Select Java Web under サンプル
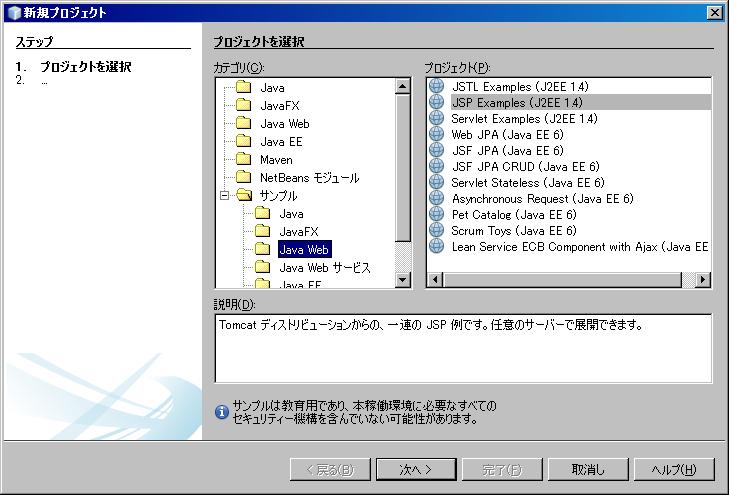729x495 pixels. pyautogui.click(x=304, y=250)
